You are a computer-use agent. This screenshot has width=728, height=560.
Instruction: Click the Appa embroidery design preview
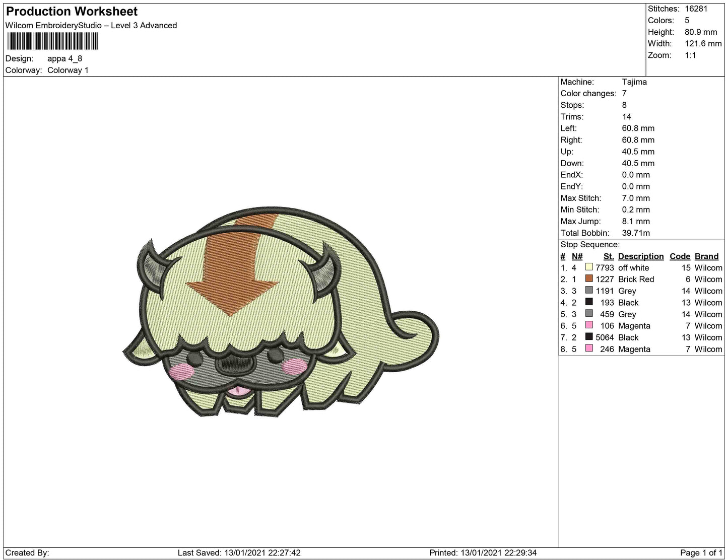tap(281, 312)
